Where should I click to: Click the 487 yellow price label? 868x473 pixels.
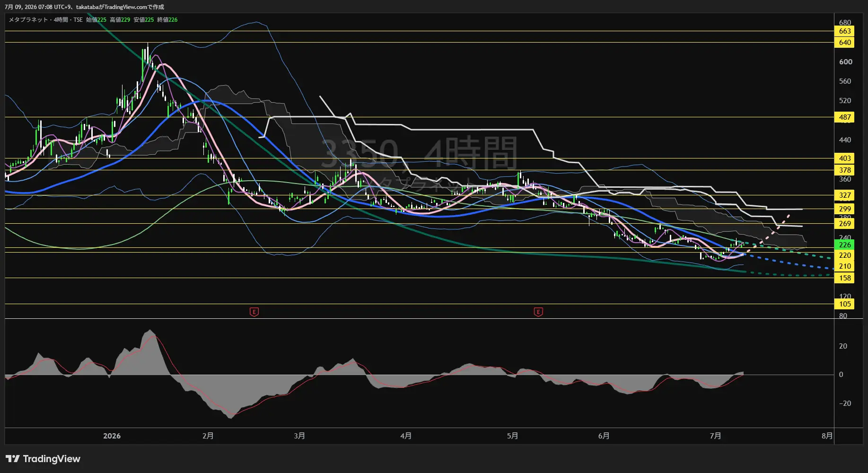[x=844, y=117]
